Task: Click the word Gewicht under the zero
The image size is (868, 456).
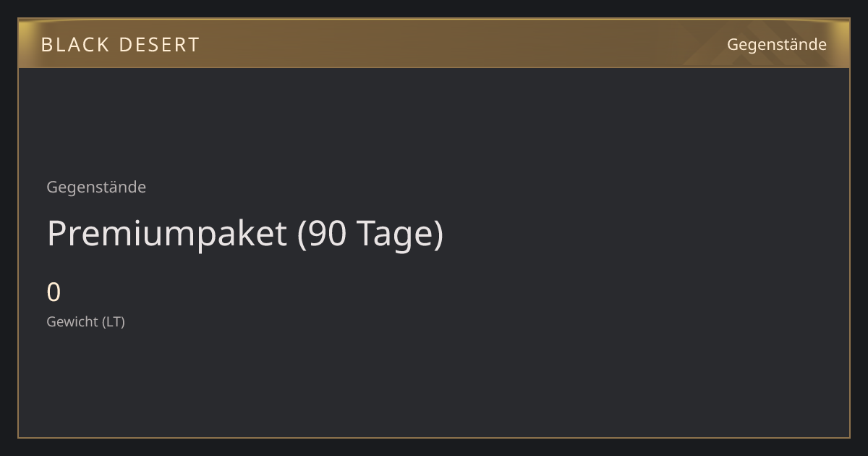Action: coord(72,322)
